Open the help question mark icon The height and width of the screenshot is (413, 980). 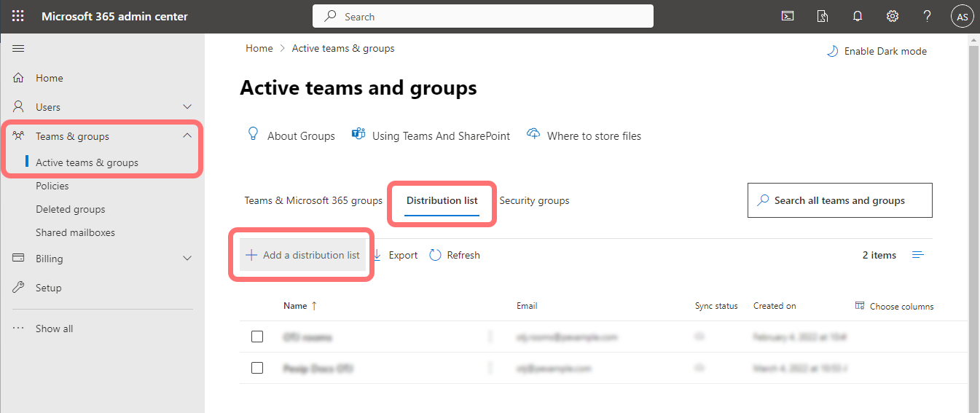click(x=927, y=16)
